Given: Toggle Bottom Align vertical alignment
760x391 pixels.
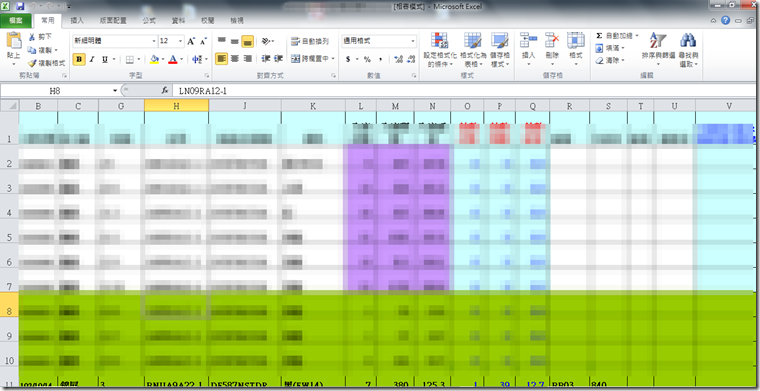Looking at the screenshot, I should pos(248,41).
